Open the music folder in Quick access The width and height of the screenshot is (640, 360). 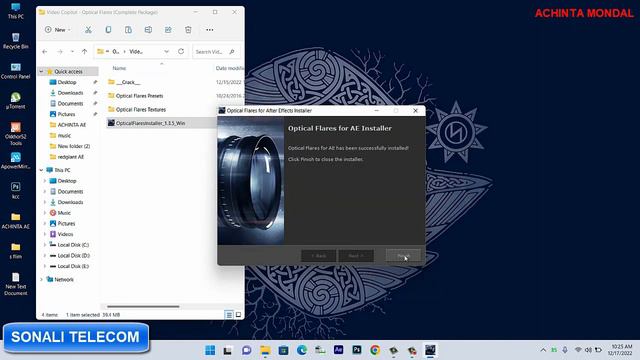64,136
